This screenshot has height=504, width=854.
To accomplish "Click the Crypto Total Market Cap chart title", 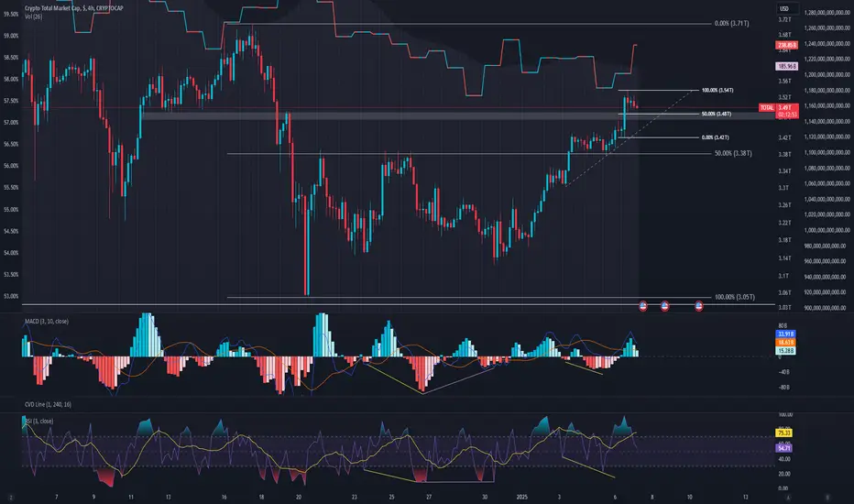I will (73, 8).
